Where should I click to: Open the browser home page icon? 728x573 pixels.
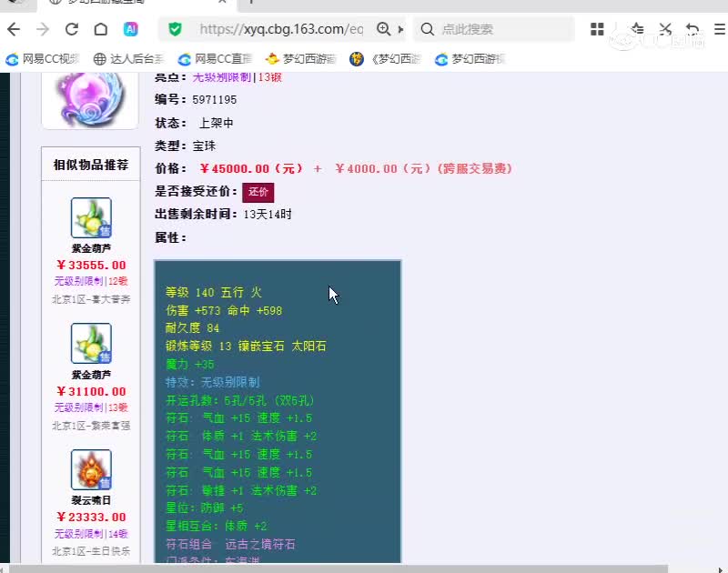coord(101,29)
